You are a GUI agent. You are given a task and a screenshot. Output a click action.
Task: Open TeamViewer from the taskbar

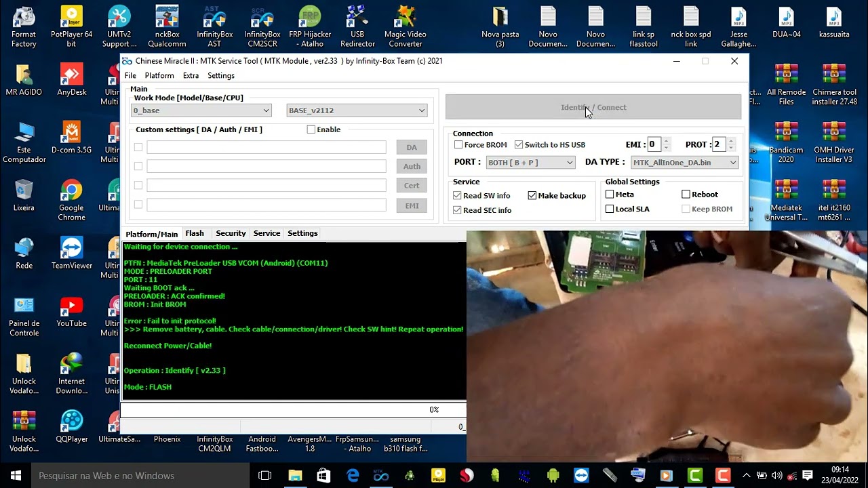[x=581, y=476]
